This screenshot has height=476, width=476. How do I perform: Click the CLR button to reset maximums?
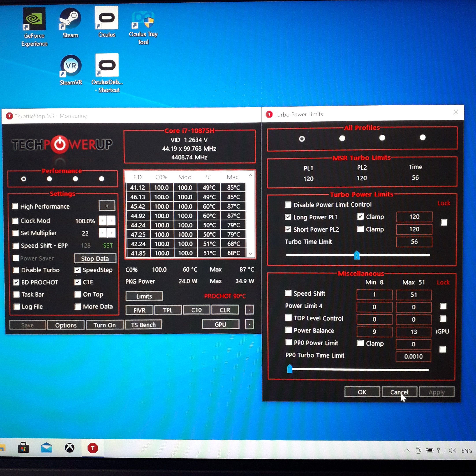click(225, 310)
